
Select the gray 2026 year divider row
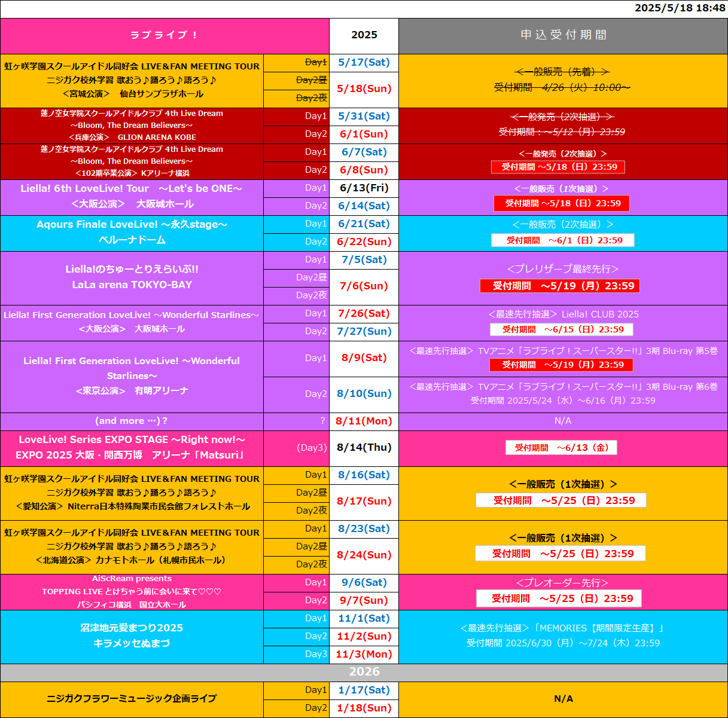point(364,673)
